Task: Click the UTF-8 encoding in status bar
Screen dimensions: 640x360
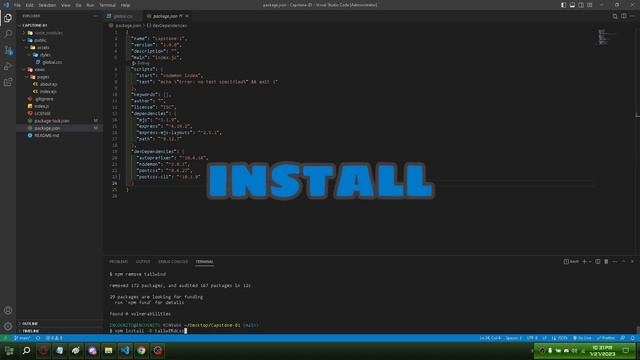Action: 532,338
